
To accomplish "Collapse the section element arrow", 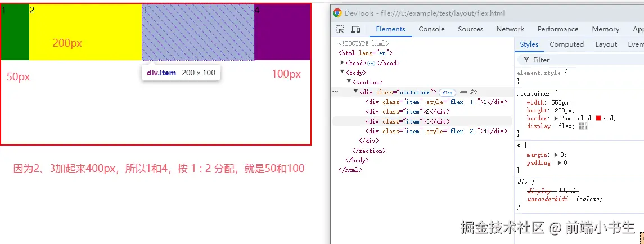I will [x=349, y=82].
